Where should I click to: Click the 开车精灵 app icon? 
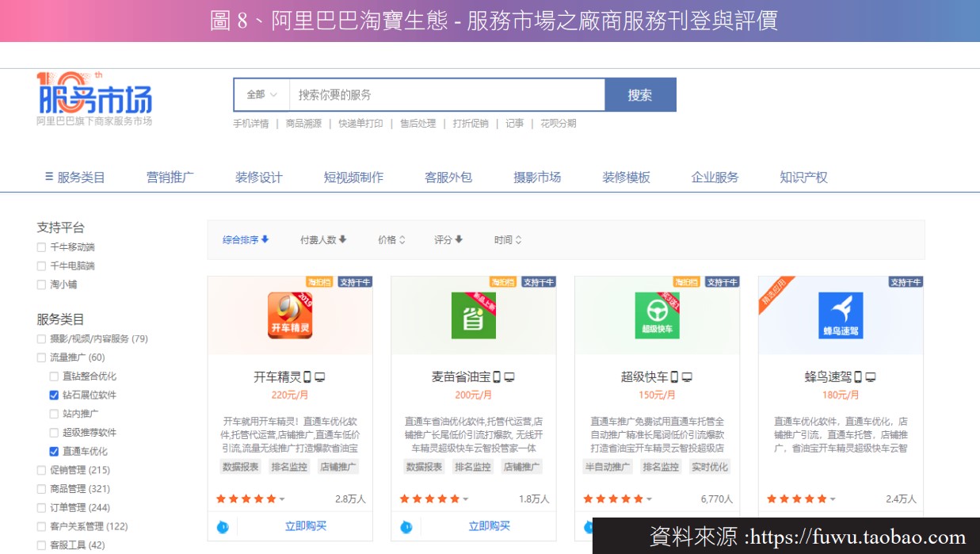tap(289, 315)
